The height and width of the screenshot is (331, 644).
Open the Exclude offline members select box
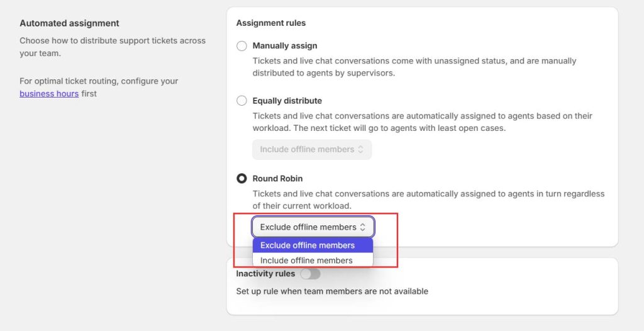[x=313, y=227]
